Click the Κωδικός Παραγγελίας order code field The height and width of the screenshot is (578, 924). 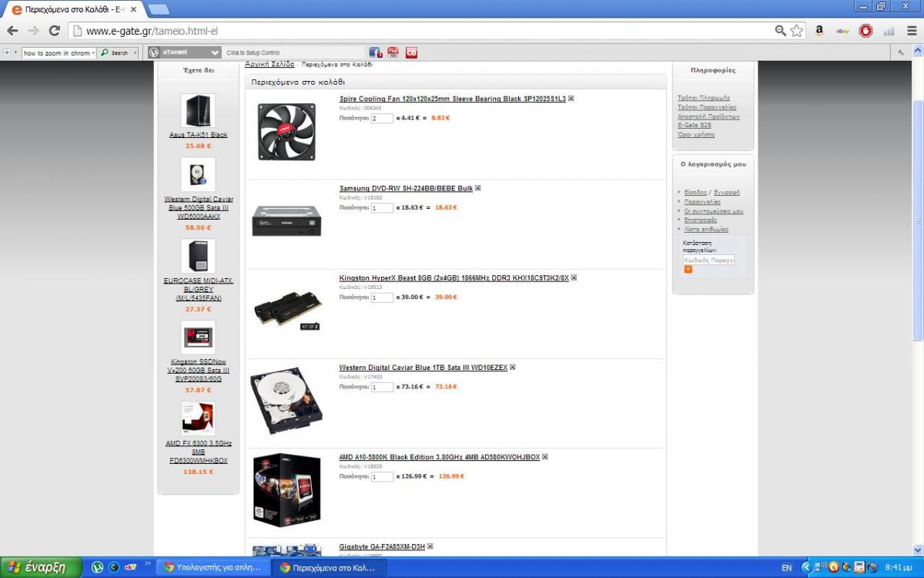(x=709, y=260)
